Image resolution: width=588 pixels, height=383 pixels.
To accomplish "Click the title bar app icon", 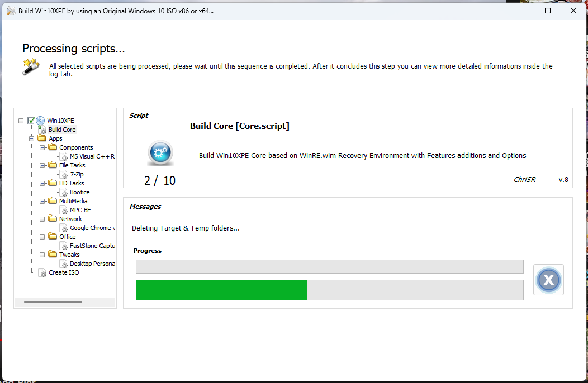I will (x=11, y=11).
